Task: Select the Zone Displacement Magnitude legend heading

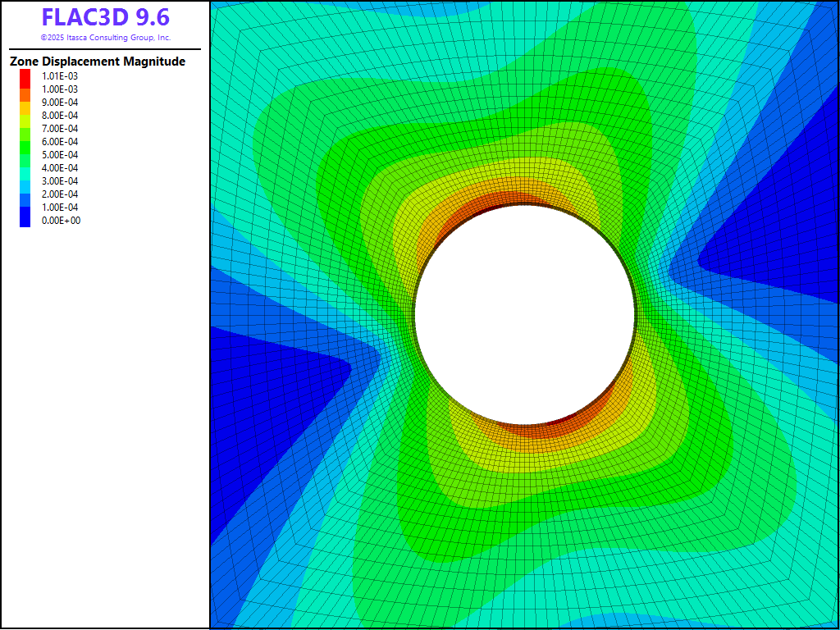Action: tap(98, 62)
